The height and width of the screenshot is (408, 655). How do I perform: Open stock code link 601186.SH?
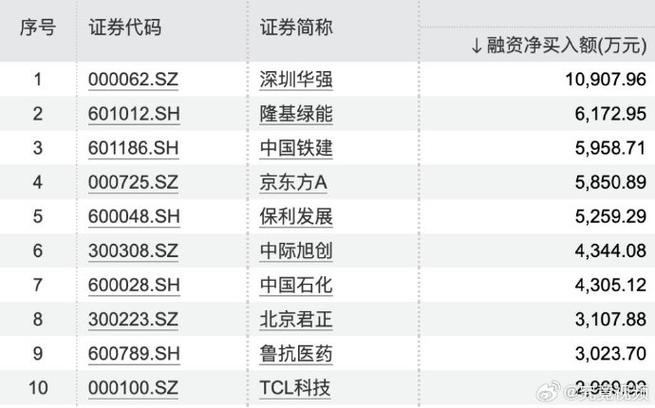(134, 148)
